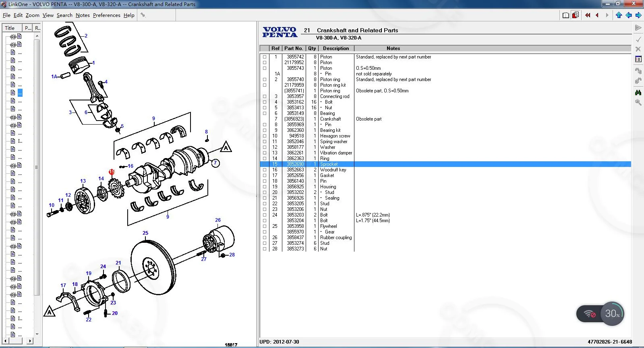Tick the checkbox for Piston 21179952

click(x=265, y=63)
